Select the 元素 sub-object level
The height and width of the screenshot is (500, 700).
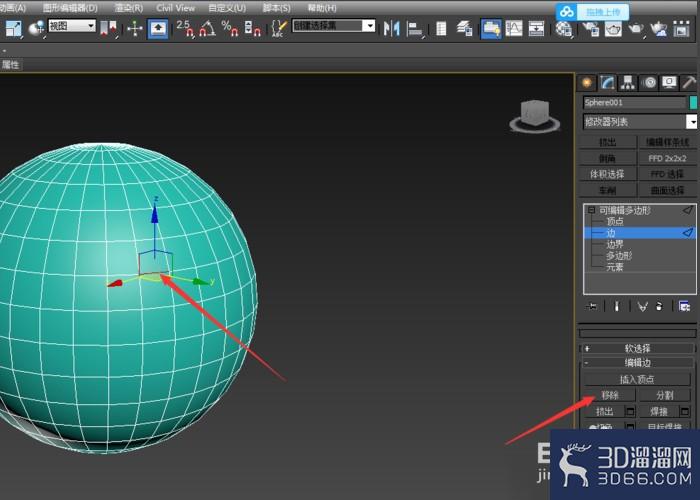click(615, 267)
